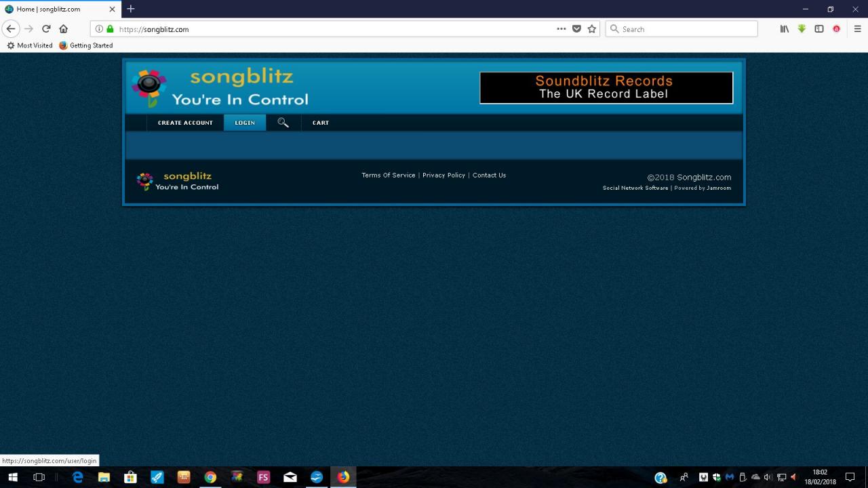Click the songblitz flower logo in header
Viewport: 868px width, 488px height.
149,88
